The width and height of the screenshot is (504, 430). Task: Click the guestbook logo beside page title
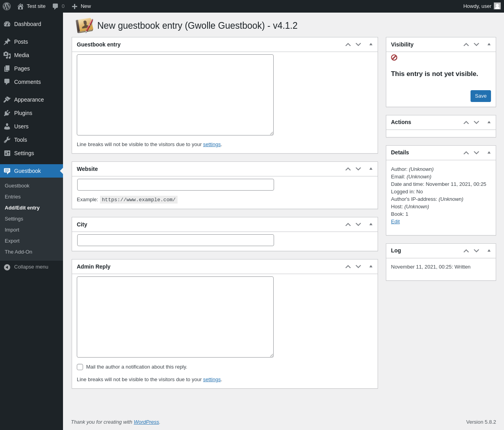click(x=85, y=26)
